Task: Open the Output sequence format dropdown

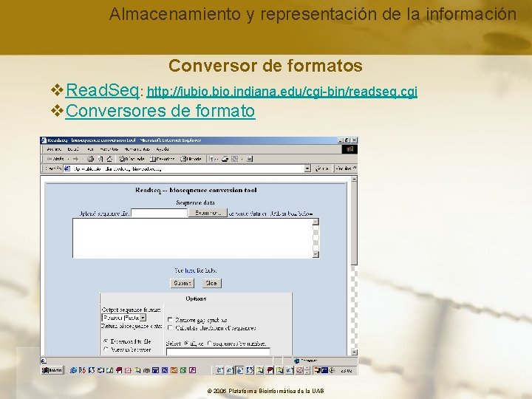Action: 124,318
